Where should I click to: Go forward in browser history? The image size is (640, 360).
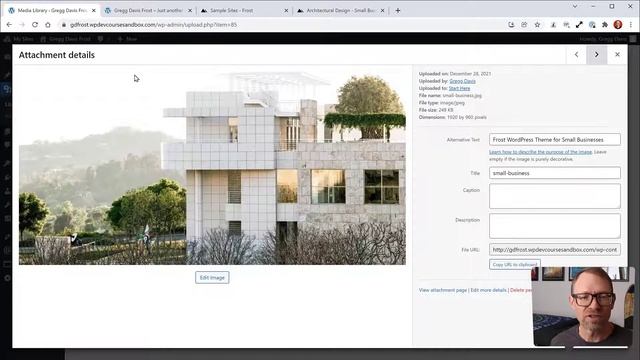click(x=22, y=25)
